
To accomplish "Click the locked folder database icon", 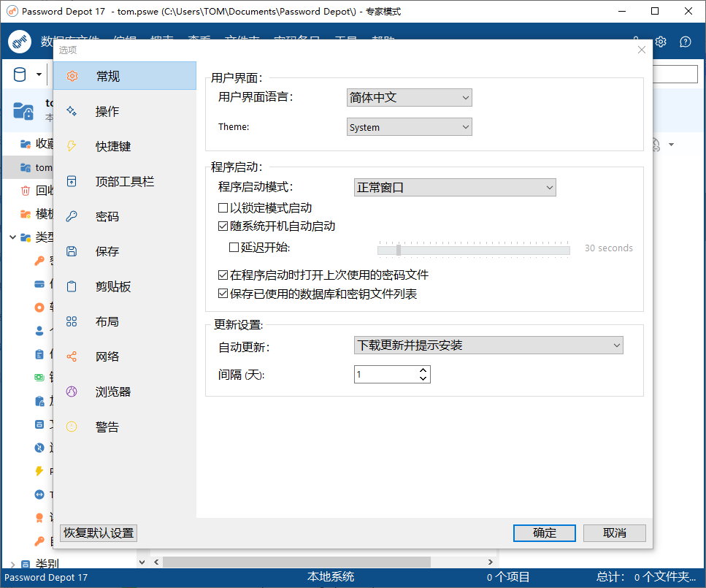I will coord(23,110).
